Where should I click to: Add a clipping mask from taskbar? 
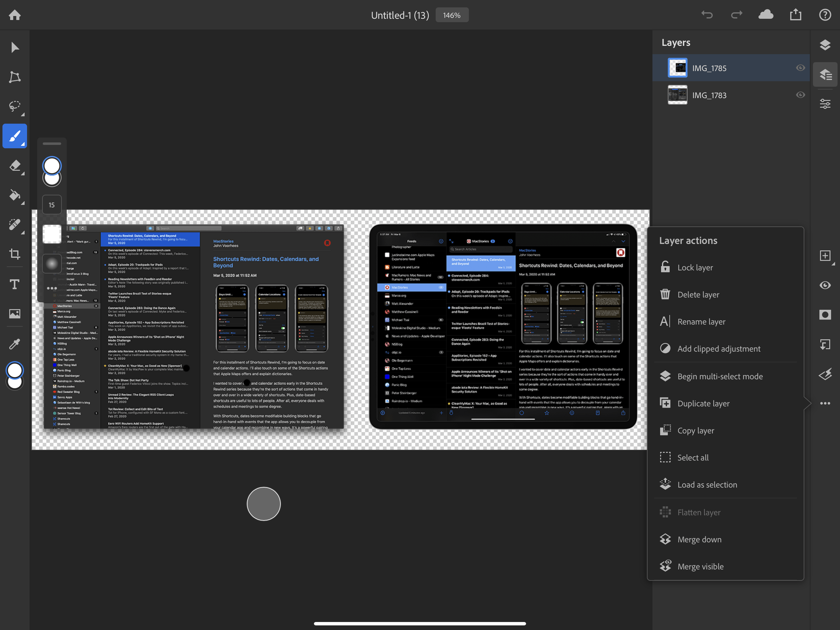[825, 345]
